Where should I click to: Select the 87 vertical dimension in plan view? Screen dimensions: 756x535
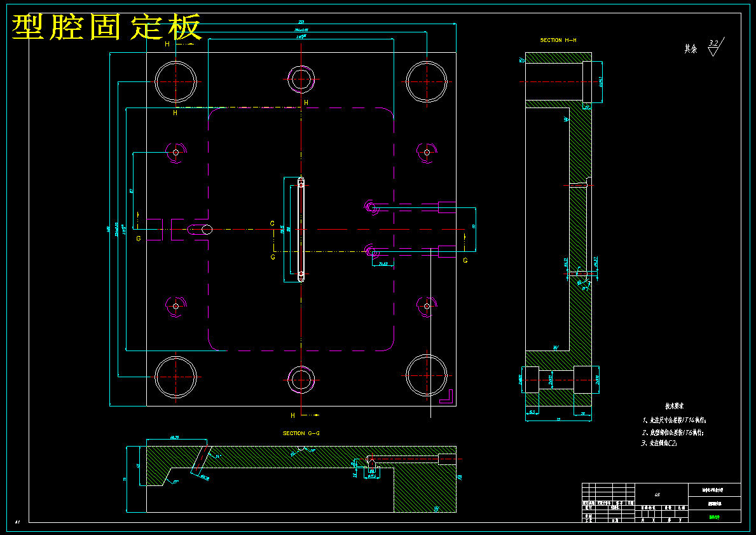tap(131, 191)
